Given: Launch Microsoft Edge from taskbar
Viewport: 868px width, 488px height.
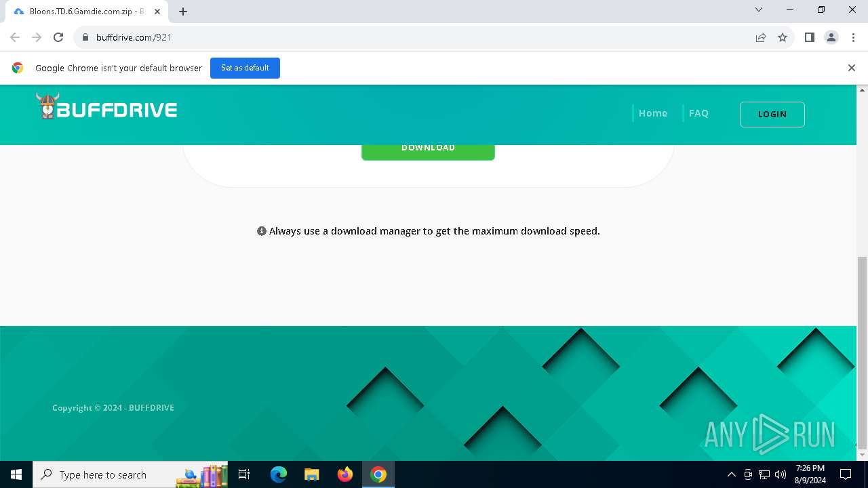Looking at the screenshot, I should (279, 474).
